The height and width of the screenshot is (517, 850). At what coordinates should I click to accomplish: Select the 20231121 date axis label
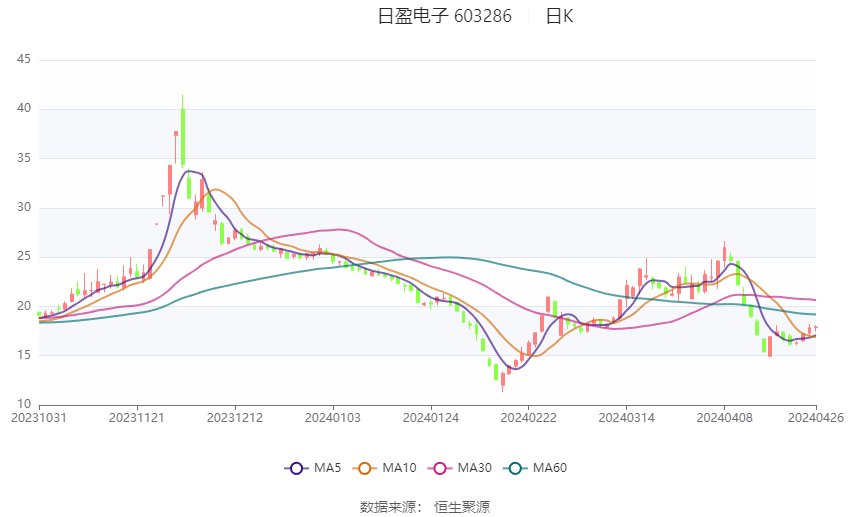[x=137, y=418]
